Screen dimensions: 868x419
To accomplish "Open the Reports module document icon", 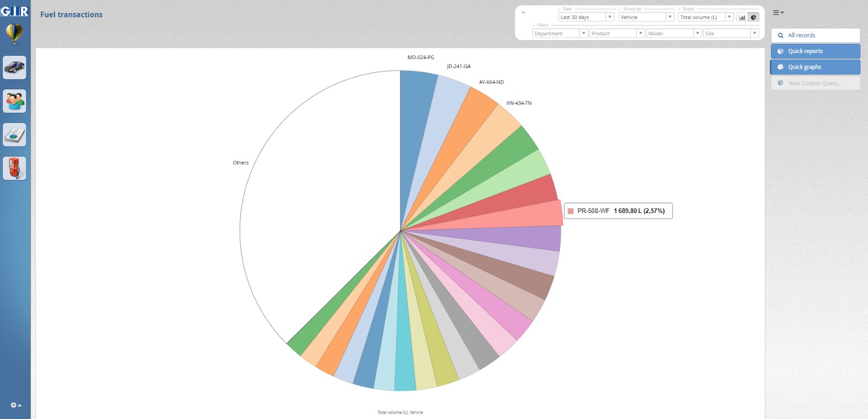I will pos(14,135).
